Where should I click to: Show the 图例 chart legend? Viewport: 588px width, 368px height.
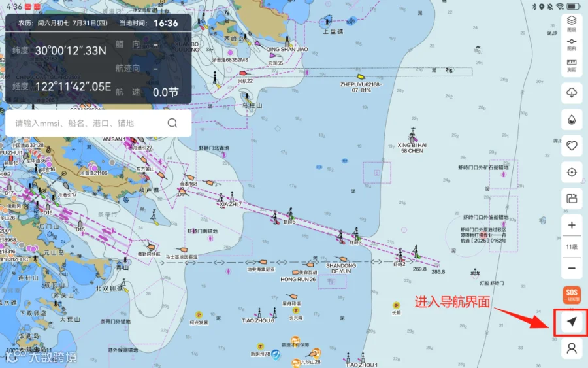[572, 44]
